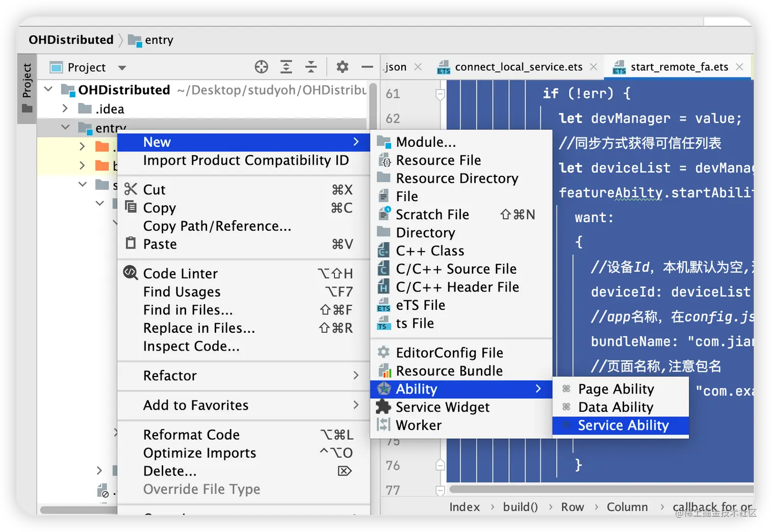Close the start_remote_fa.ets tab

point(739,67)
